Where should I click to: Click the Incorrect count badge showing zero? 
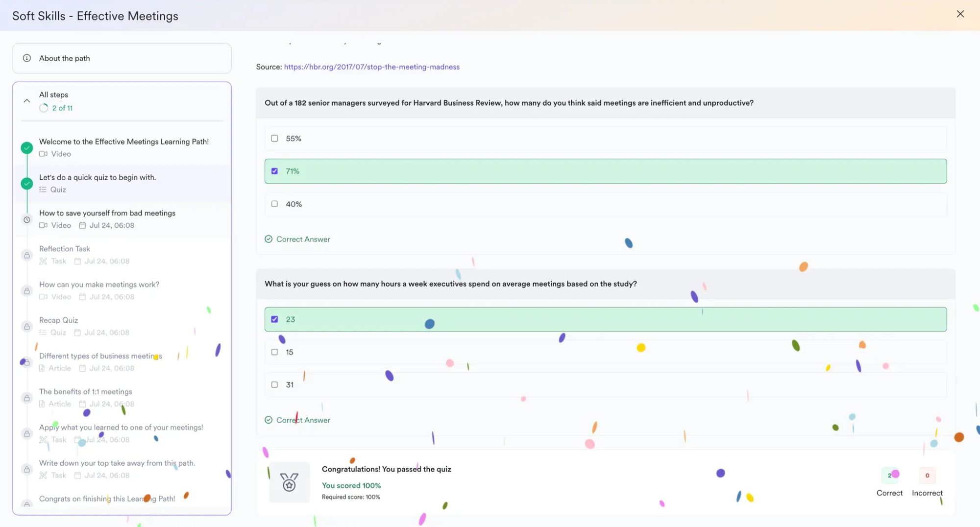927,475
